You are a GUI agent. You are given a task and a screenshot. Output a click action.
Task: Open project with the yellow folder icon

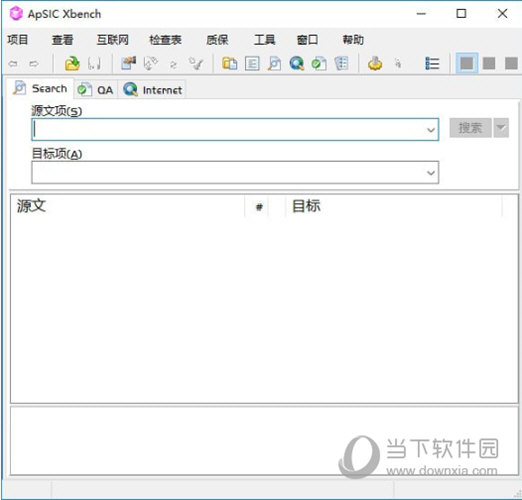click(72, 63)
